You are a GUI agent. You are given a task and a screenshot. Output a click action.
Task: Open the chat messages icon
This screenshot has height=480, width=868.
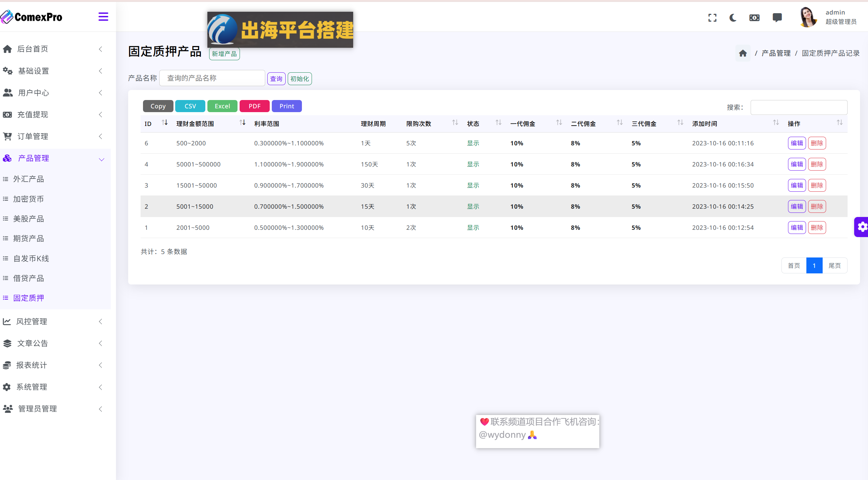[777, 18]
